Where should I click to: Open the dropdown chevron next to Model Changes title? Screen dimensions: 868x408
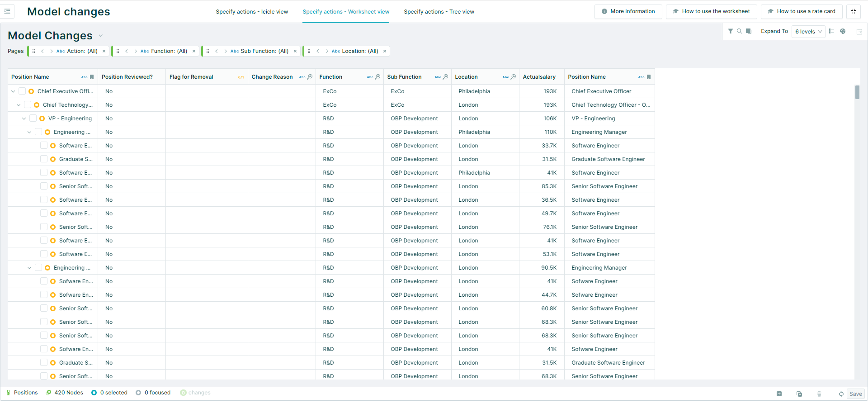click(101, 36)
